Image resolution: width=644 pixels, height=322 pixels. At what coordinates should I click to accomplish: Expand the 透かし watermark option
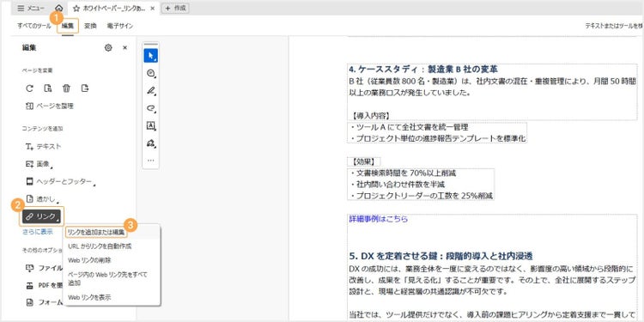42,199
